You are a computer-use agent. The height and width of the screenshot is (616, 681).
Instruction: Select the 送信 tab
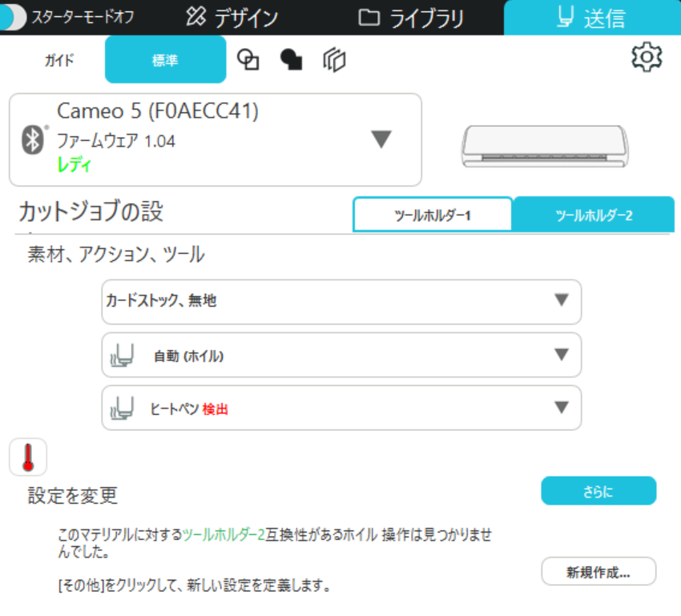[592, 18]
